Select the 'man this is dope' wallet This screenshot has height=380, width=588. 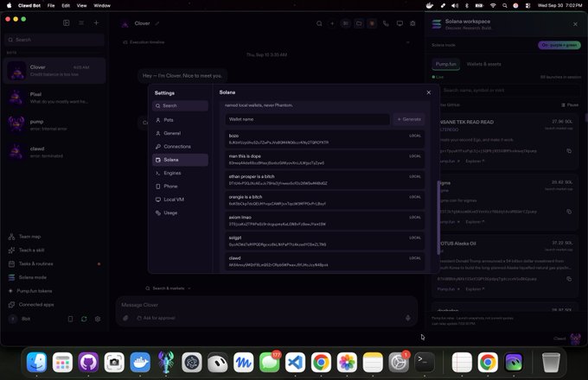[325, 159]
